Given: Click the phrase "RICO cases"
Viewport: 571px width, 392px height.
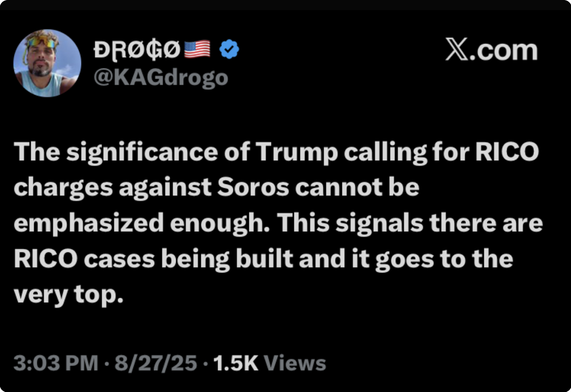Looking at the screenshot, I should [84, 259].
